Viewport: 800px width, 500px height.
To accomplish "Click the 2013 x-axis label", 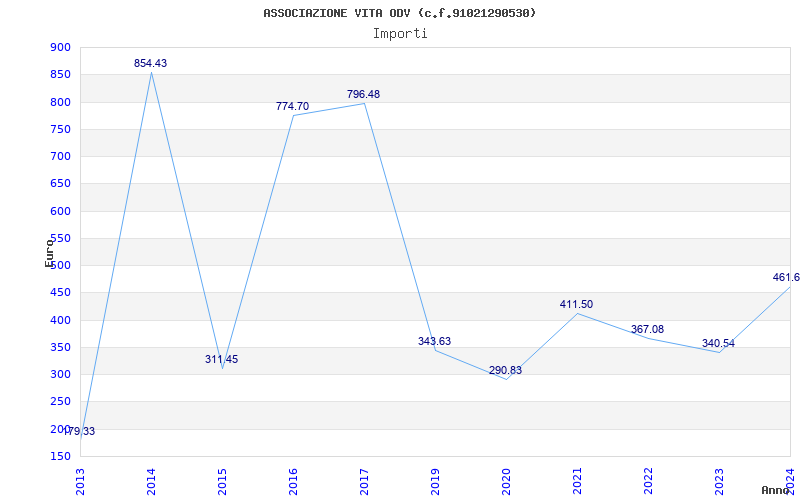I will [80, 482].
